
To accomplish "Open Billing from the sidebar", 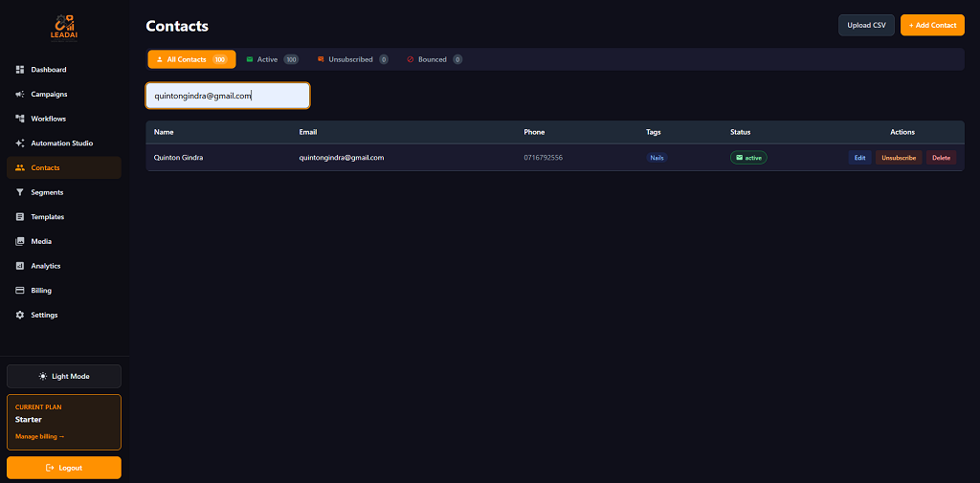I will coord(64,291).
